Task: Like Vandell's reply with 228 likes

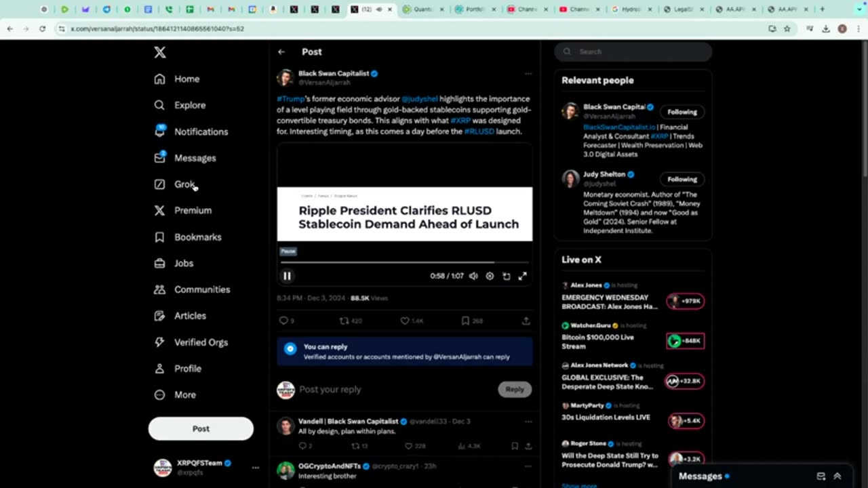Action: click(408, 446)
